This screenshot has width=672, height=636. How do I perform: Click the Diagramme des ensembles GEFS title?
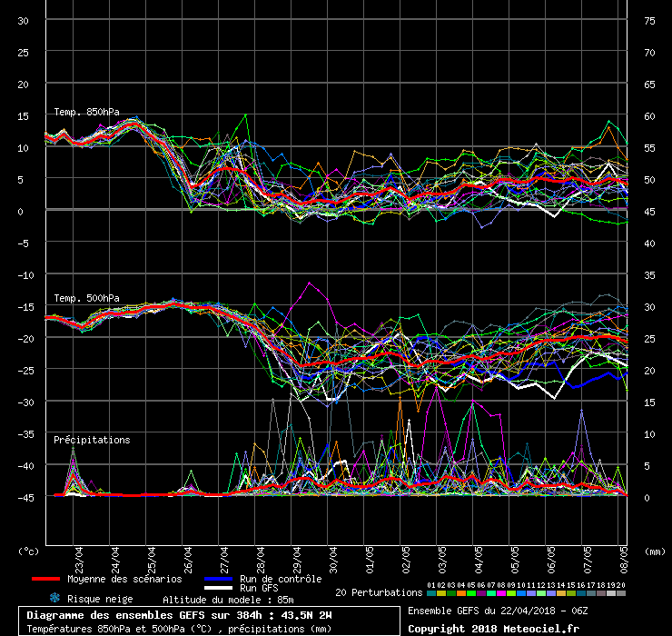point(179,615)
